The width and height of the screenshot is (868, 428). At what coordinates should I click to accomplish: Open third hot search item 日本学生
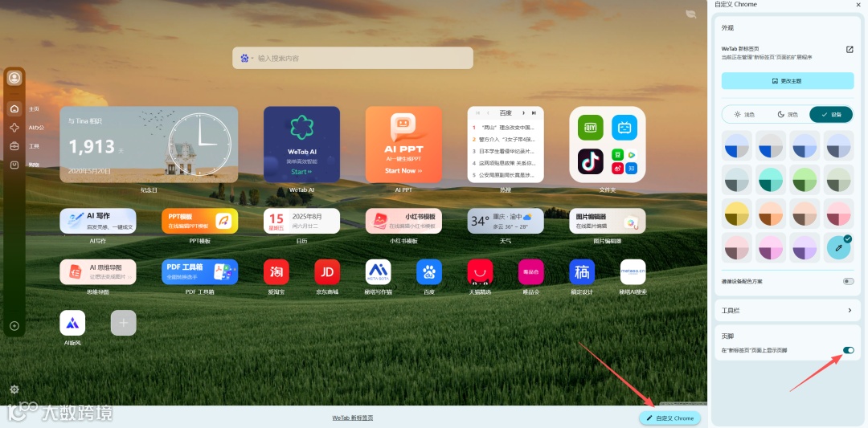[506, 151]
